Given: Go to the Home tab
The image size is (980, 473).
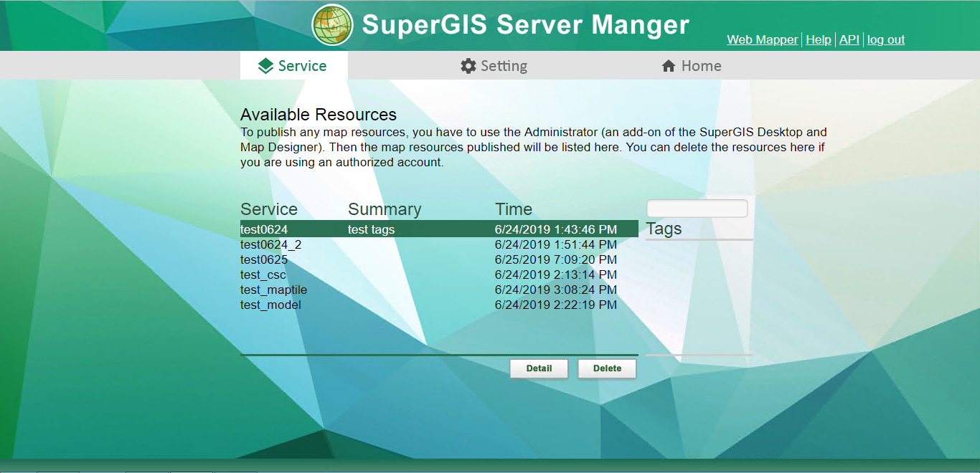Looking at the screenshot, I should [x=692, y=66].
